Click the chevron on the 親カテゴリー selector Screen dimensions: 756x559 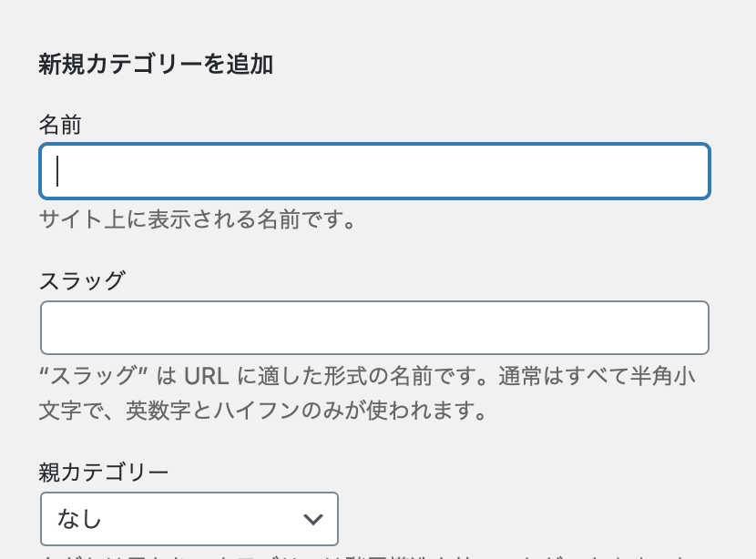click(x=312, y=518)
